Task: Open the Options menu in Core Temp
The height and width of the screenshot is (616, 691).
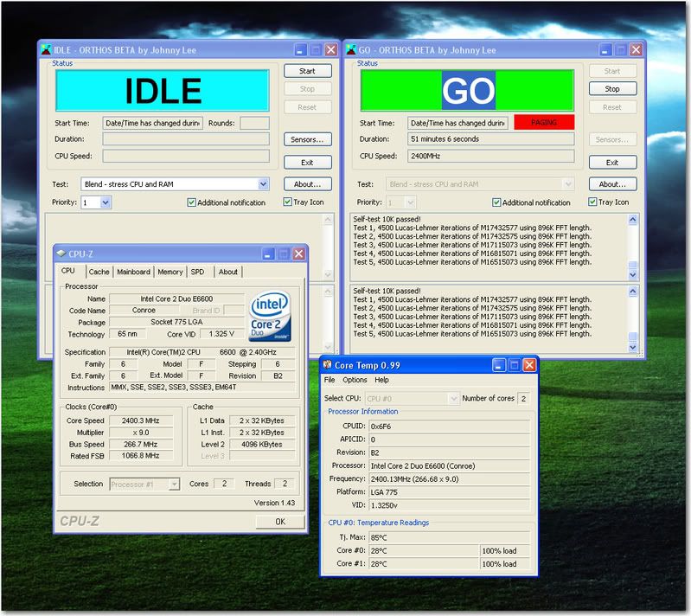Action: pyautogui.click(x=355, y=380)
